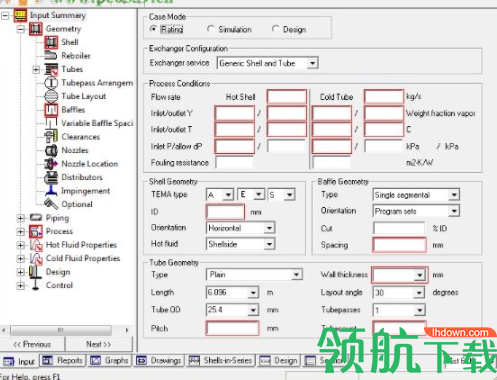
Task: Open the Hot fluid Shellside dropdown
Action: (x=269, y=244)
